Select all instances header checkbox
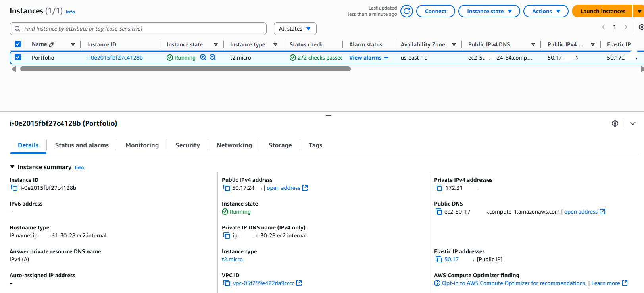The image size is (644, 293). coord(18,44)
